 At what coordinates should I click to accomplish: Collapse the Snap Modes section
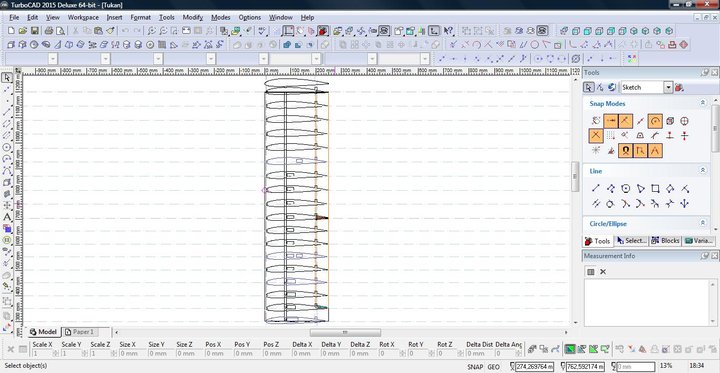click(x=703, y=103)
